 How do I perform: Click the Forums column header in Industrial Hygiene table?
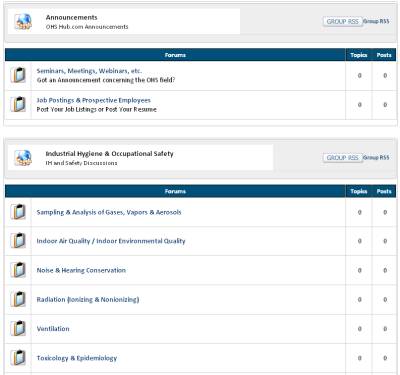[175, 191]
